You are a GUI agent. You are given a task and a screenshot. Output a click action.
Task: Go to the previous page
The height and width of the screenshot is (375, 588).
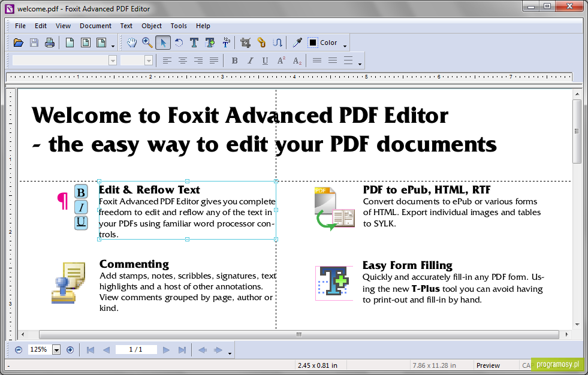(107, 350)
